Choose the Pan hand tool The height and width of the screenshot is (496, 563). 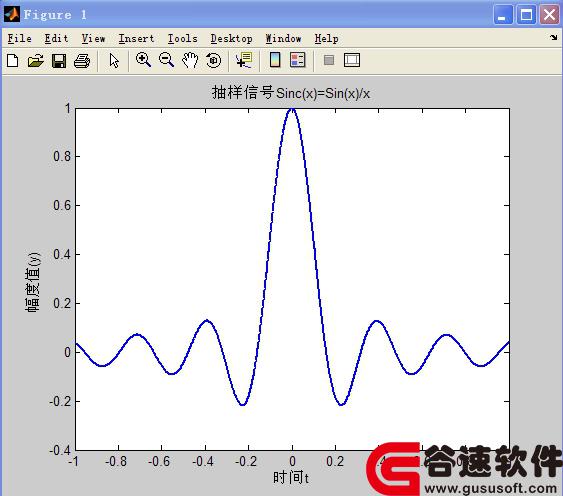190,60
